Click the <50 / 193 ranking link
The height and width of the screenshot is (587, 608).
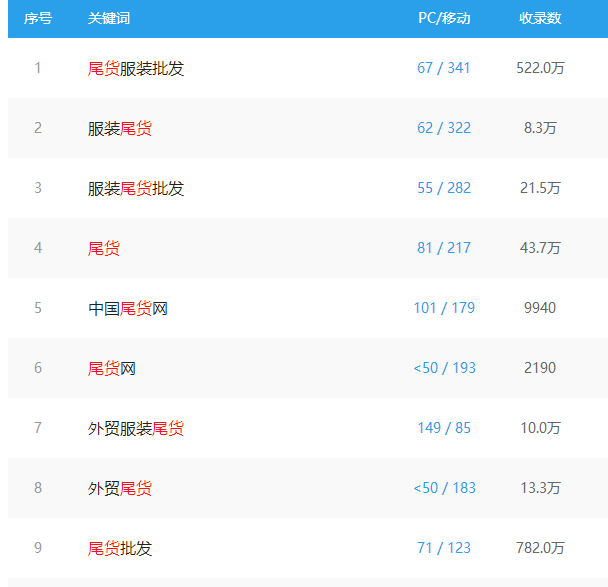tap(444, 368)
